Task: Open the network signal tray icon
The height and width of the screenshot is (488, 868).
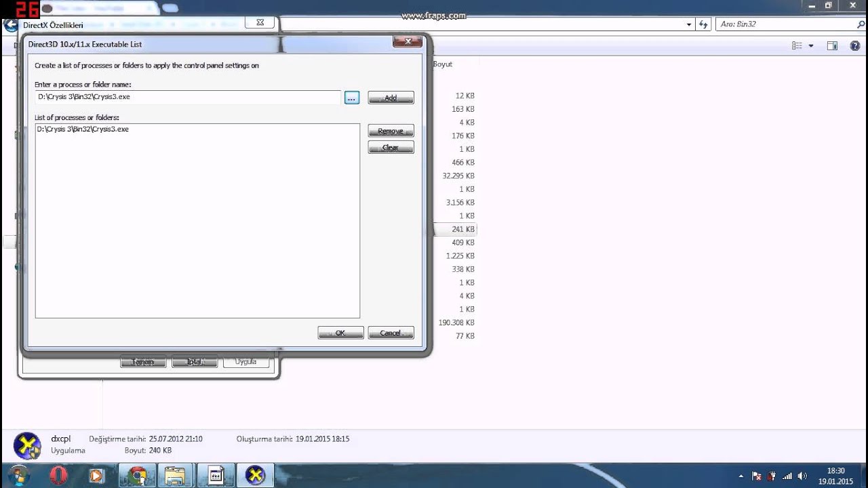Action: click(x=787, y=476)
